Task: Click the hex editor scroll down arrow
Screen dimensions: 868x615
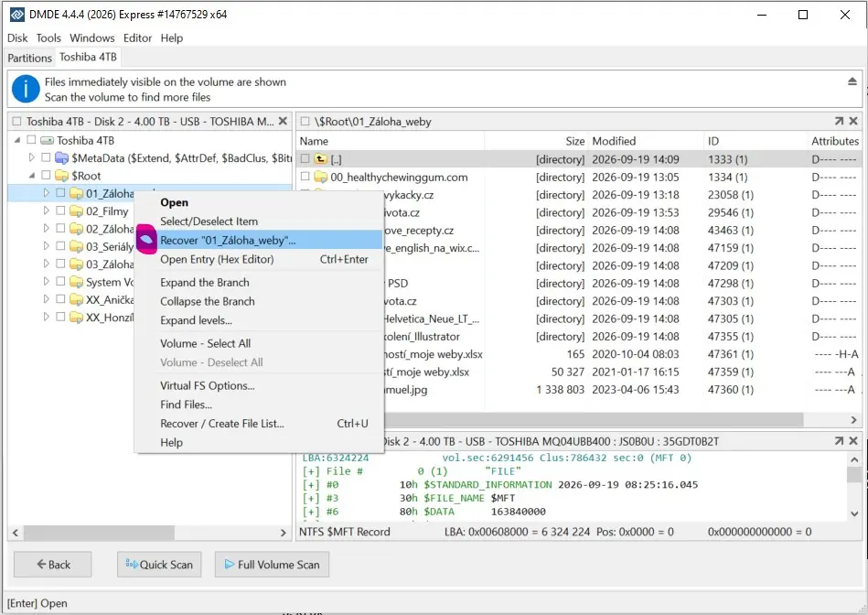Action: [854, 513]
